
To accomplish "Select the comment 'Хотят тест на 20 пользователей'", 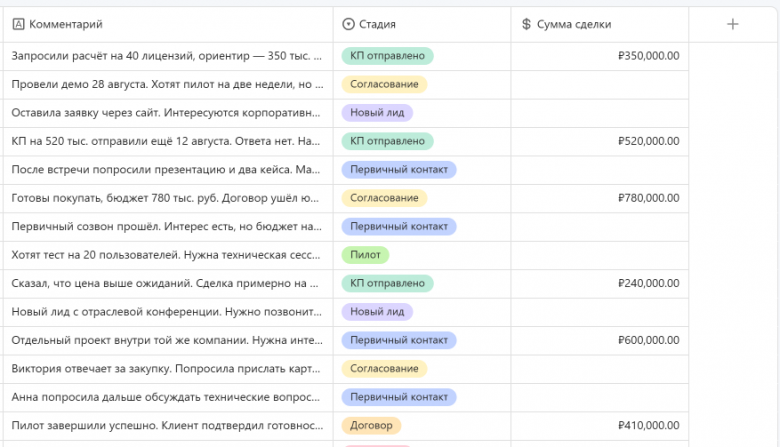I will pos(168,255).
